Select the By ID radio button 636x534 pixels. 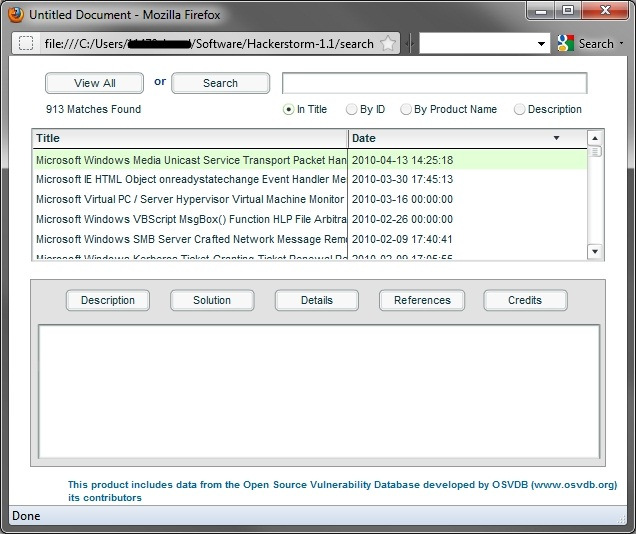(351, 109)
